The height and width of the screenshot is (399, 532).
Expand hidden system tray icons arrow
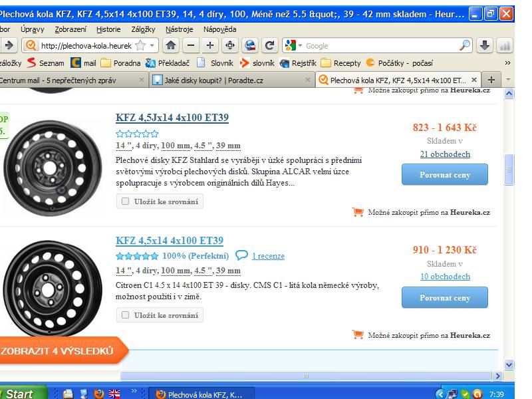pos(440,394)
